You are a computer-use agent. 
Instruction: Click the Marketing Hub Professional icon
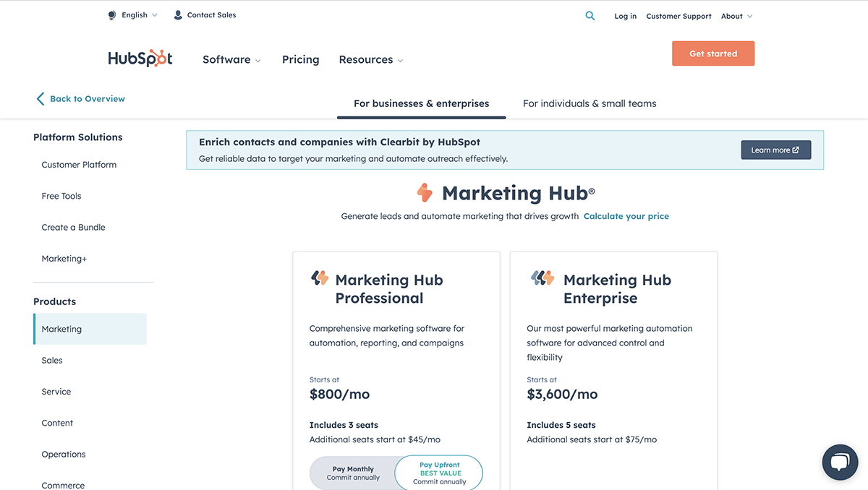(320, 278)
